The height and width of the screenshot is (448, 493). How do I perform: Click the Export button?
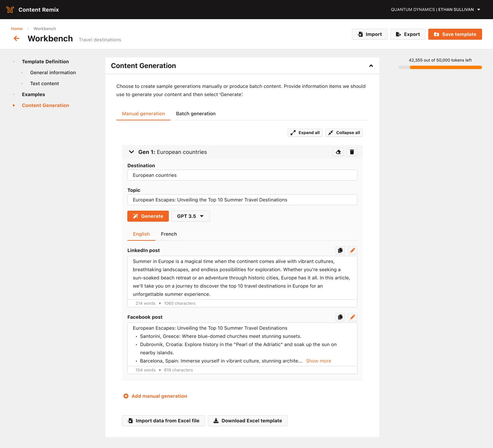pyautogui.click(x=408, y=34)
